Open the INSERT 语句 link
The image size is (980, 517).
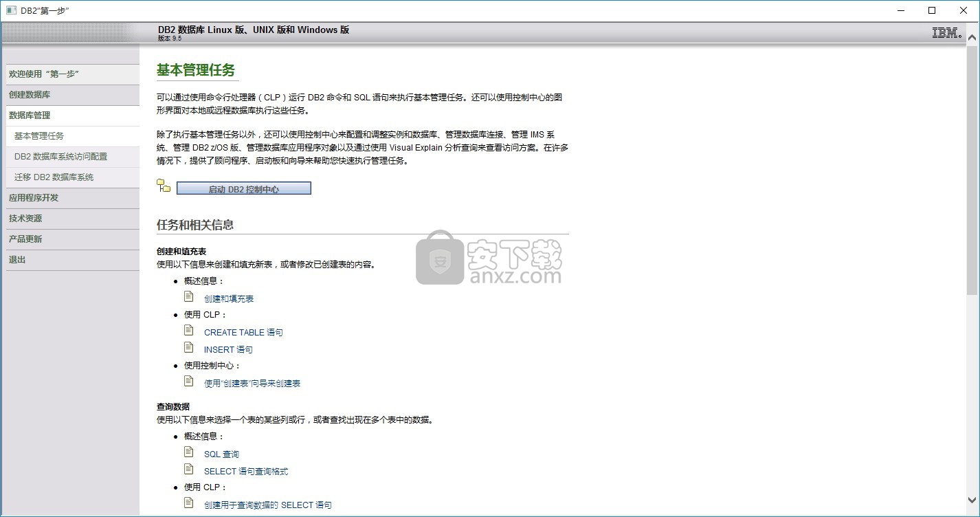tap(228, 349)
